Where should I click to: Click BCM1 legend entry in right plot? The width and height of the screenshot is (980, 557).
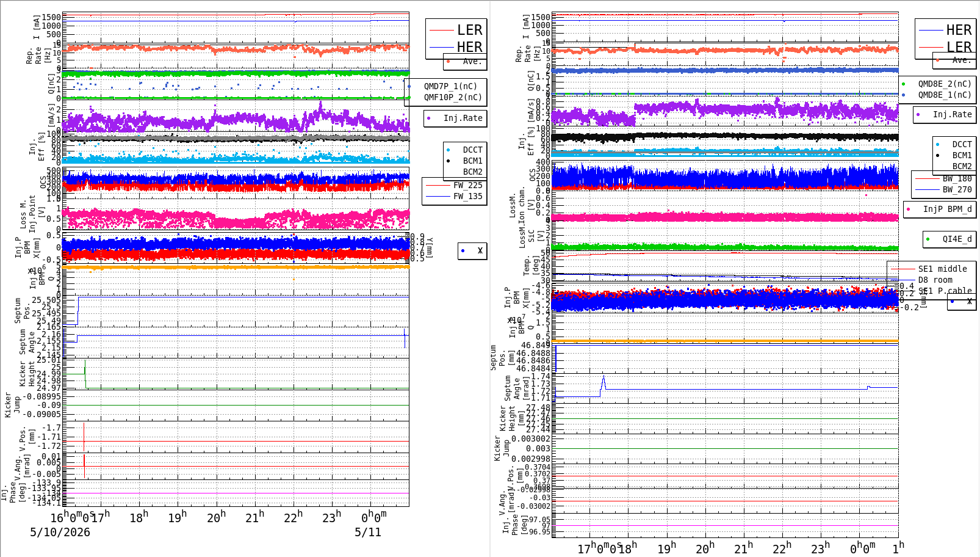coord(954,155)
